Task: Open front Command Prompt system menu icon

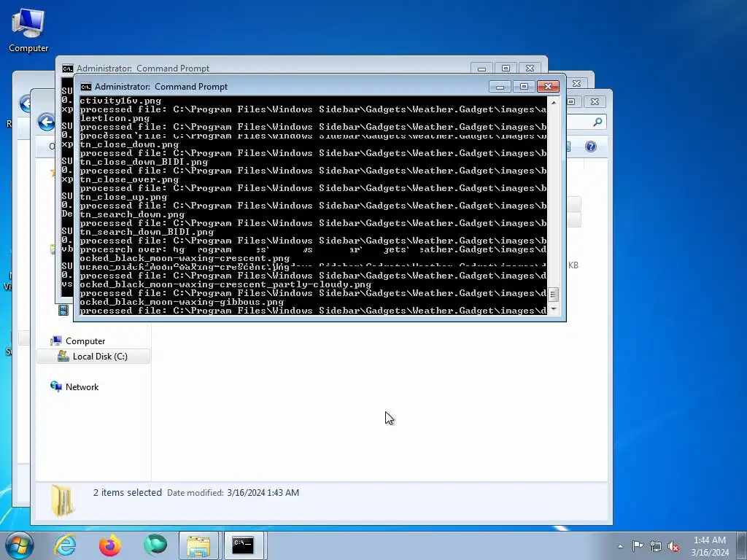Action: coord(86,87)
